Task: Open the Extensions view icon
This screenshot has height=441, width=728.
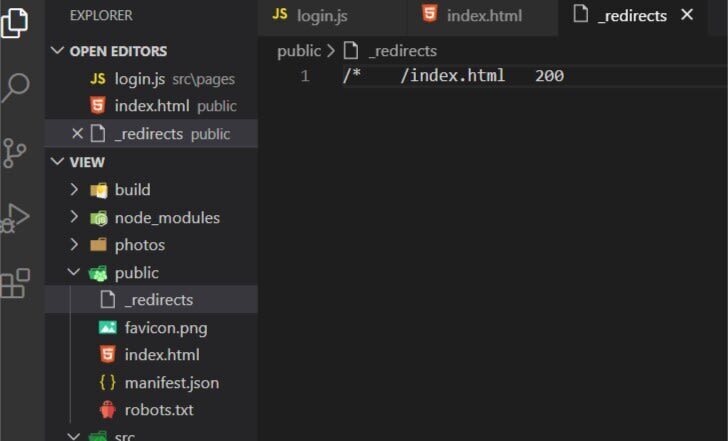Action: coord(15,284)
